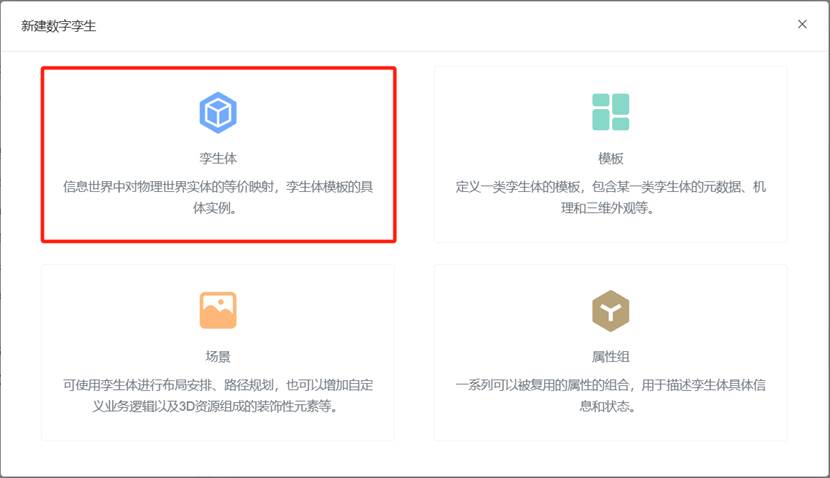Screen dimensions: 830x478
Task: Click the brown hexagon 属性组 icon
Action: click(610, 311)
